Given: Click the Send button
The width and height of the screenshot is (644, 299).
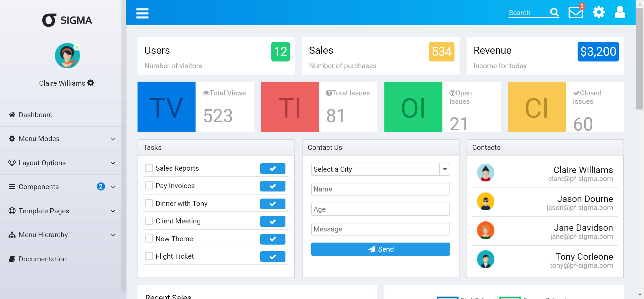Looking at the screenshot, I should [381, 249].
